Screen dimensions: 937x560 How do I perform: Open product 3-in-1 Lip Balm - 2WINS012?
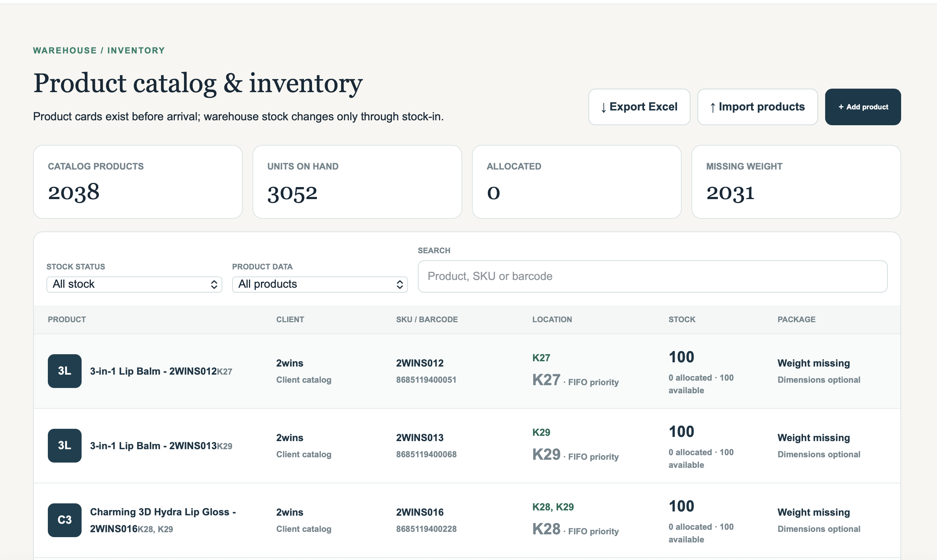tap(153, 371)
